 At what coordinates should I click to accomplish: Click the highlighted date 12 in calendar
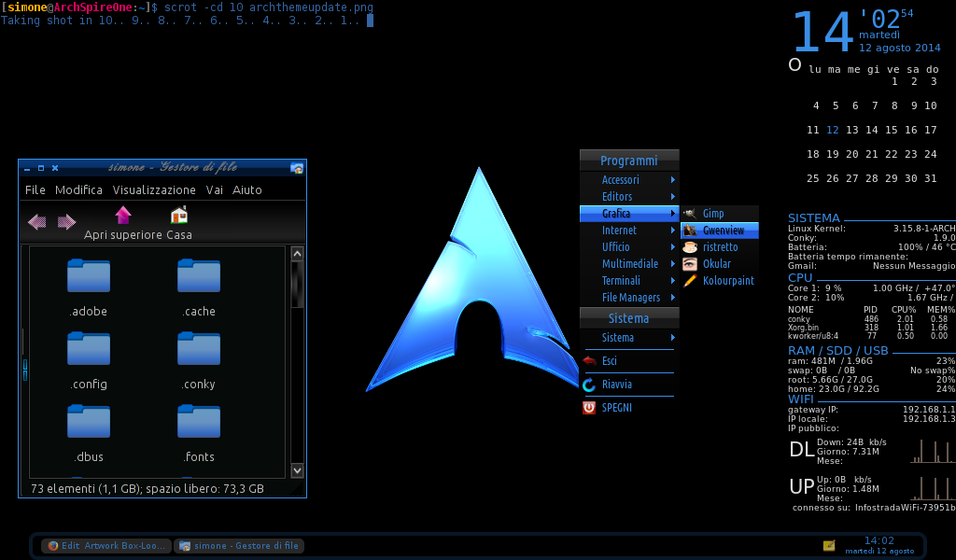coord(833,130)
